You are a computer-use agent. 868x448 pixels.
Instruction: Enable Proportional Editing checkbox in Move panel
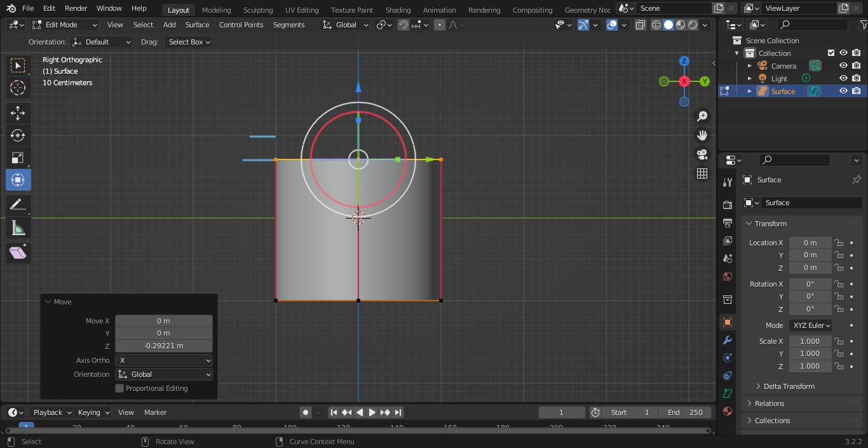(119, 388)
